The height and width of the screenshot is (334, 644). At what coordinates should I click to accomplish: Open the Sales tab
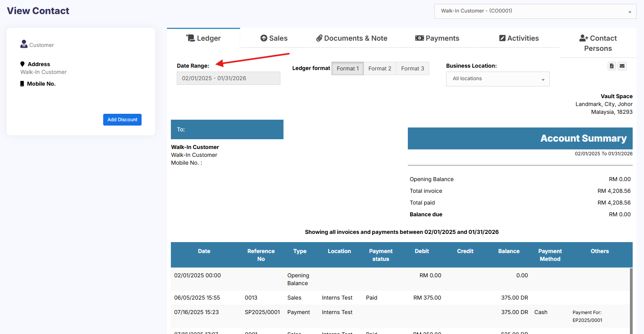[x=274, y=38]
